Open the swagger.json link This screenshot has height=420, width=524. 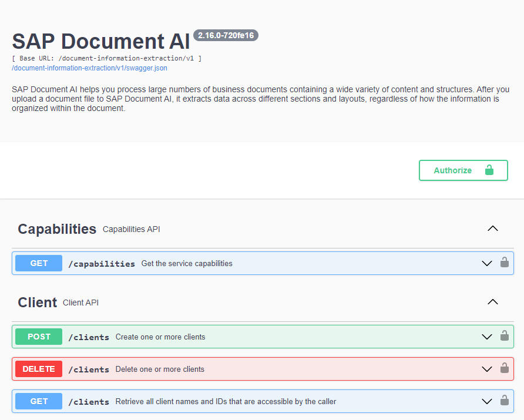(89, 68)
